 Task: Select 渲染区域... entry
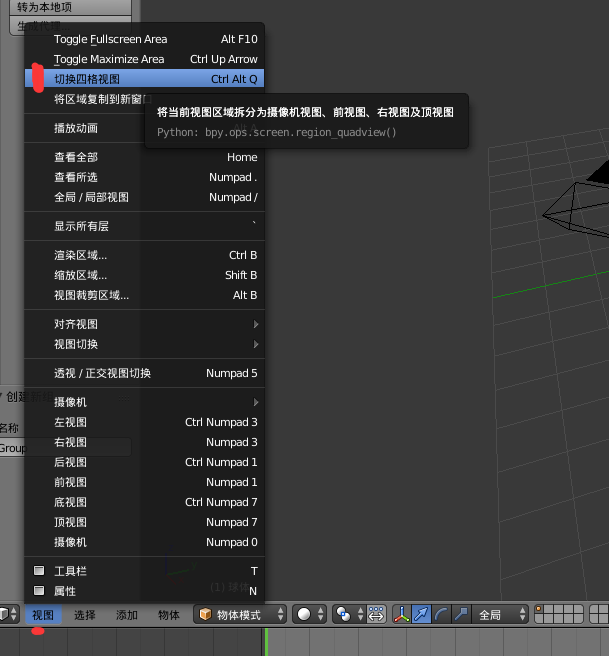click(x=145, y=255)
